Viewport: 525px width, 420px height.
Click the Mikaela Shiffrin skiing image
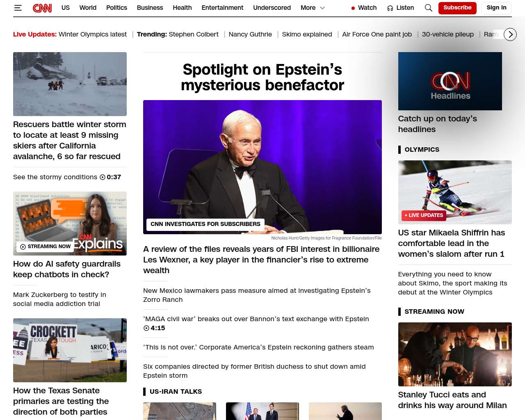pyautogui.click(x=454, y=192)
